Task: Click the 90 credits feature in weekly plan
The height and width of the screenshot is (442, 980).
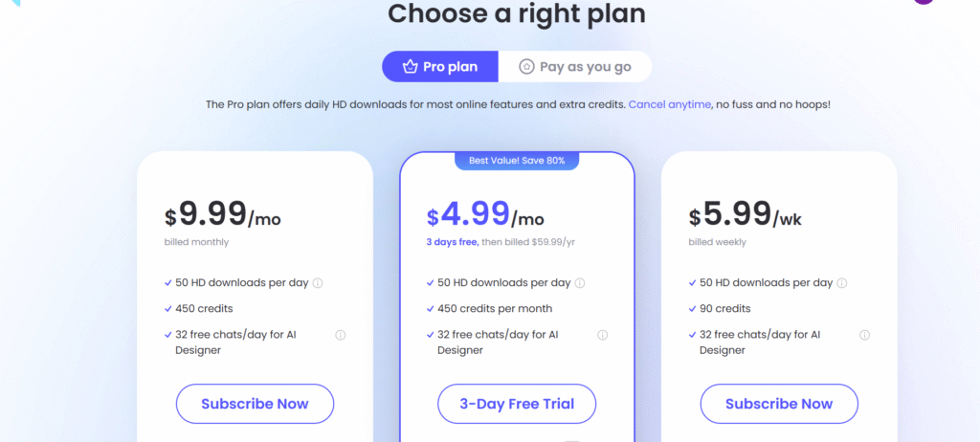Action: point(725,309)
